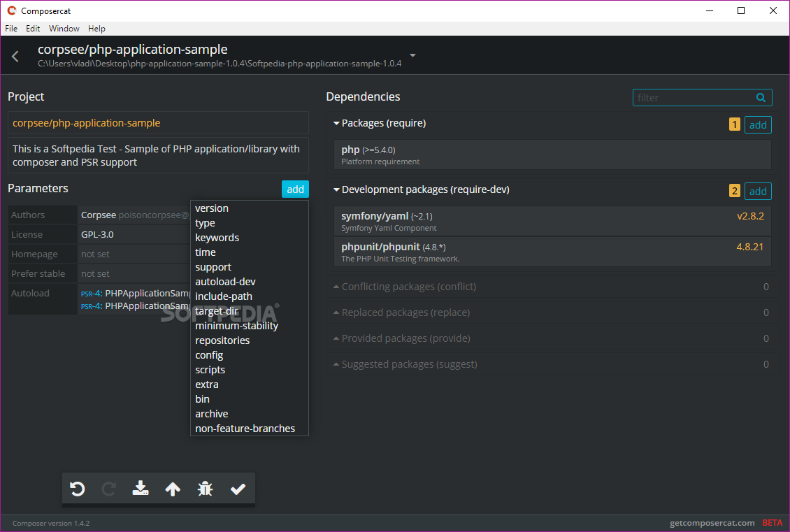
Task: Click the redo icon in bottom toolbar
Action: (109, 489)
